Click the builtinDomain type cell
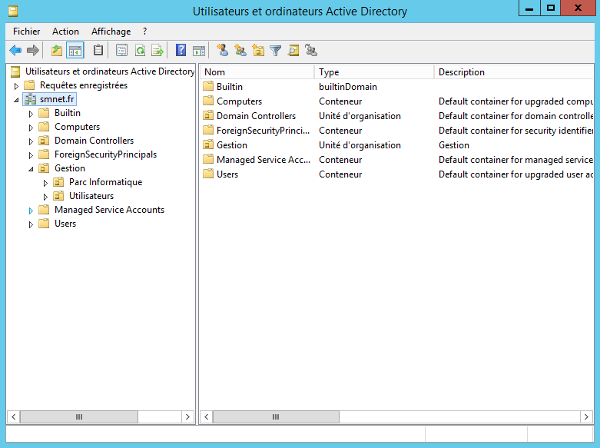The image size is (600, 448). point(348,87)
